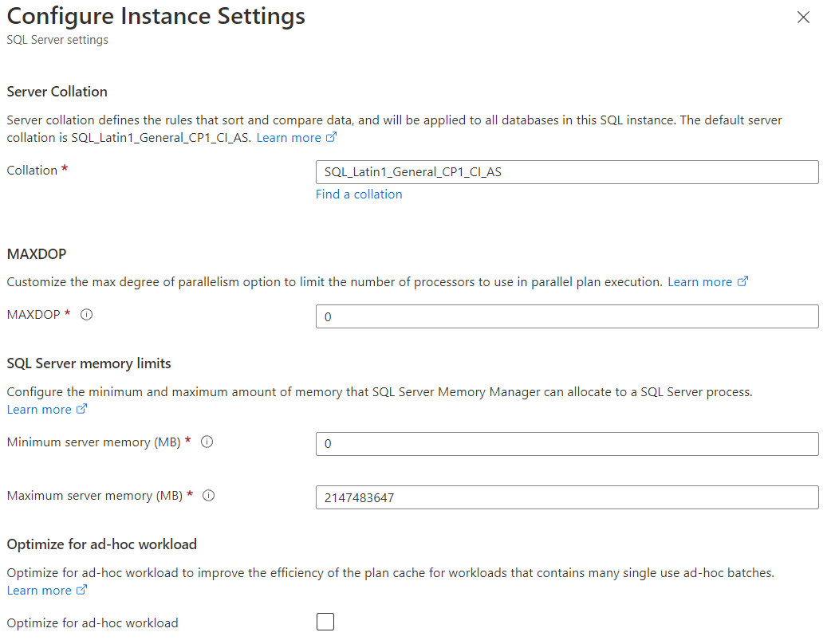Select the Maximum server memory input box
The image size is (827, 644).
point(566,497)
